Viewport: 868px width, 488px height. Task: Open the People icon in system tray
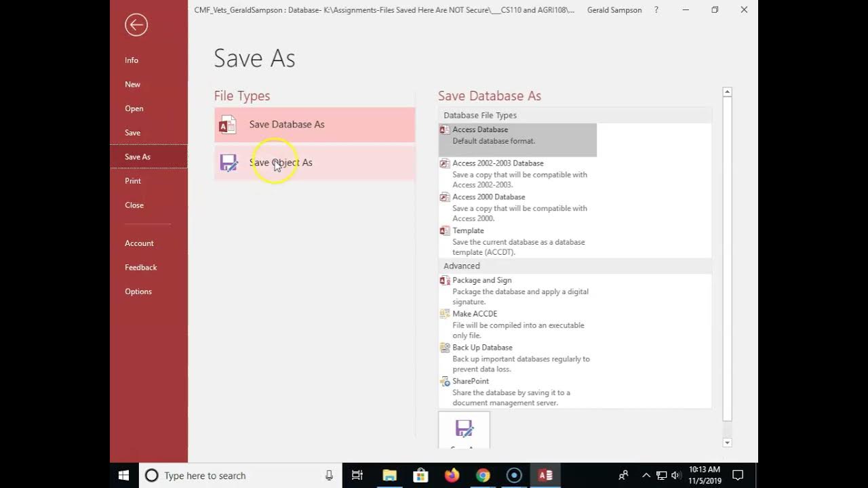click(x=624, y=475)
